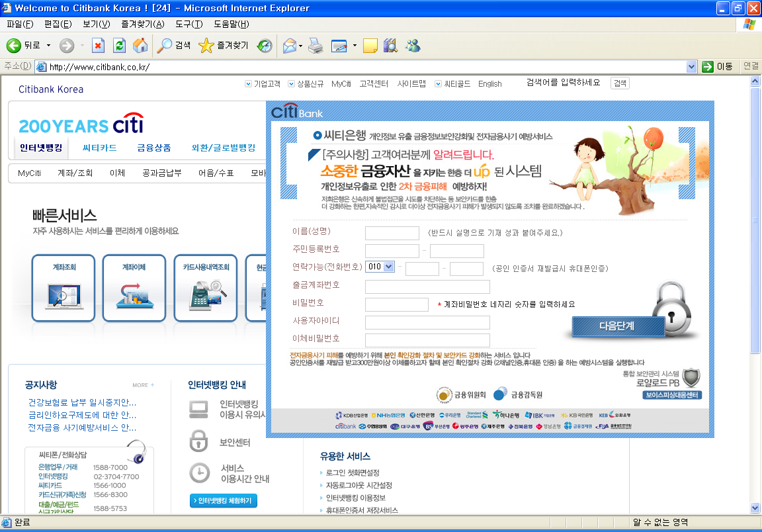Go to the Home page icon

click(140, 46)
